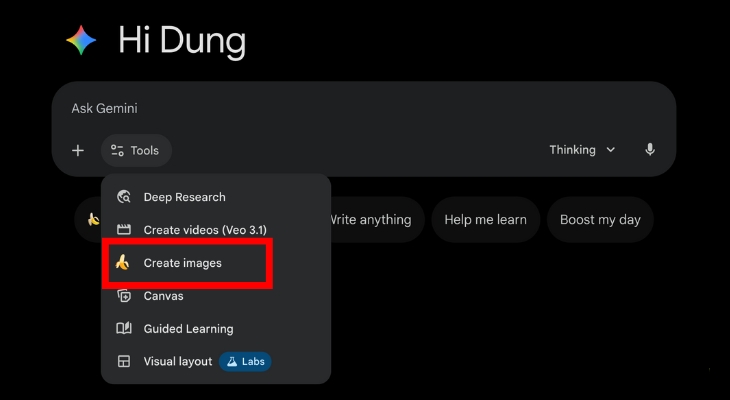Image resolution: width=730 pixels, height=400 pixels.
Task: Click the Canvas icon in Tools menu
Action: point(124,296)
